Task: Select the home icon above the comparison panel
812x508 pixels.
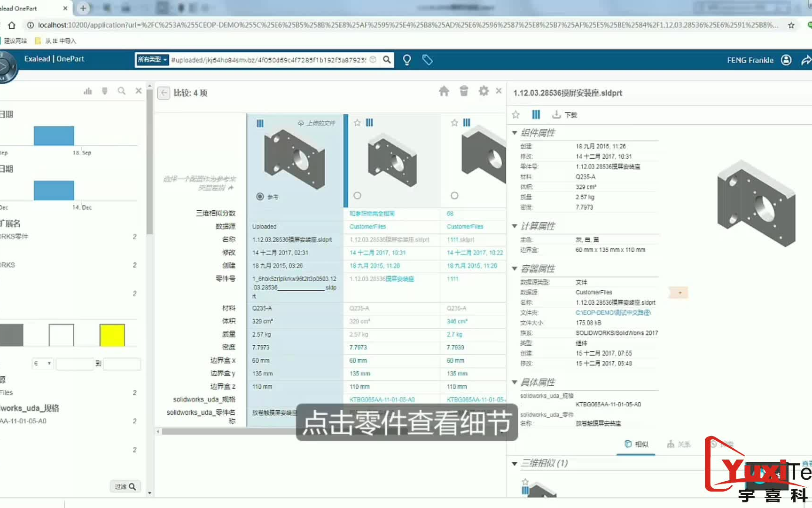Action: pyautogui.click(x=444, y=91)
